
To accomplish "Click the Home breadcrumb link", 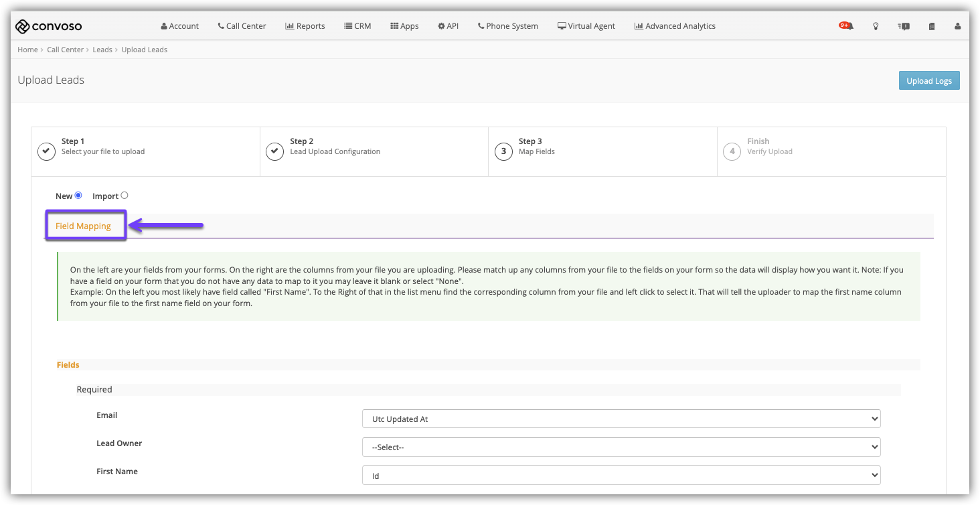I will (27, 50).
